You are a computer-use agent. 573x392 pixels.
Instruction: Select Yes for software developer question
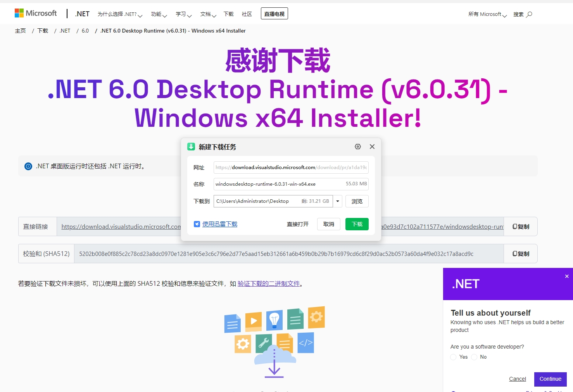coord(453,357)
